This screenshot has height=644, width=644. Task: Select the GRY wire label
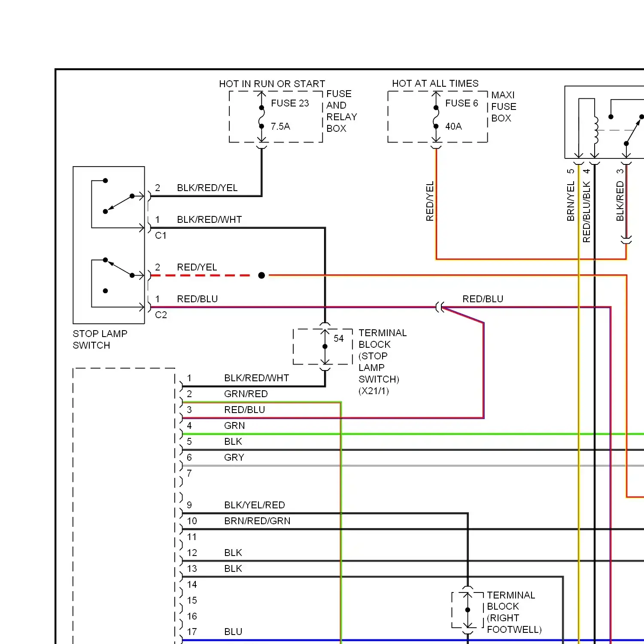pyautogui.click(x=234, y=457)
